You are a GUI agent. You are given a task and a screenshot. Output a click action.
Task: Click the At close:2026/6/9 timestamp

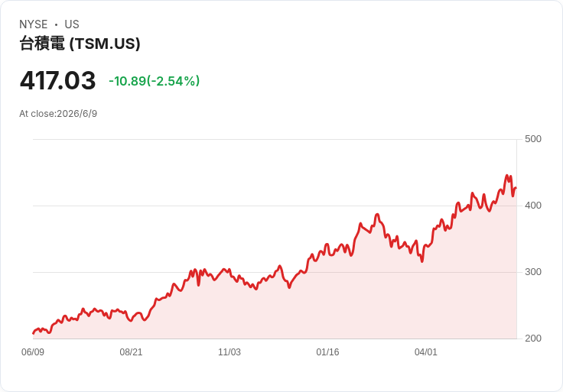pos(58,114)
